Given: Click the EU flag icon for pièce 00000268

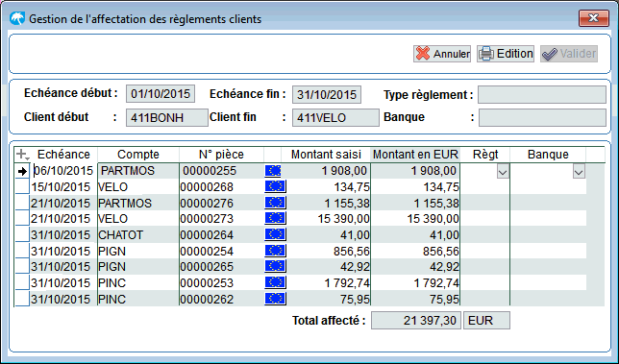Looking at the screenshot, I should 275,186.
